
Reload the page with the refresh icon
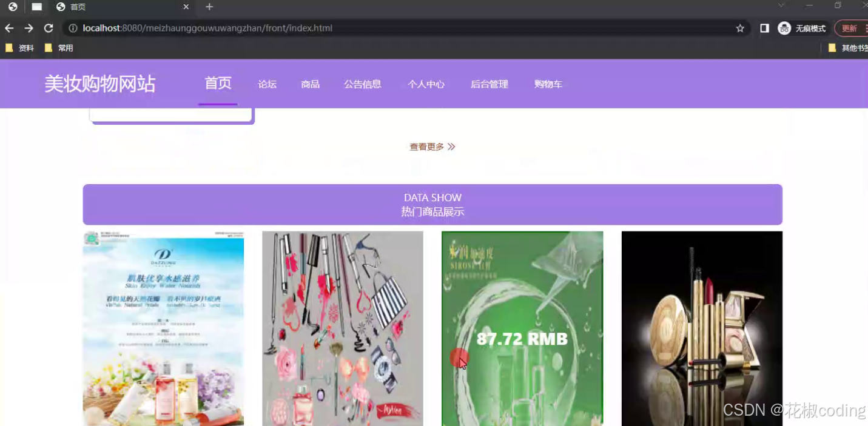(48, 28)
